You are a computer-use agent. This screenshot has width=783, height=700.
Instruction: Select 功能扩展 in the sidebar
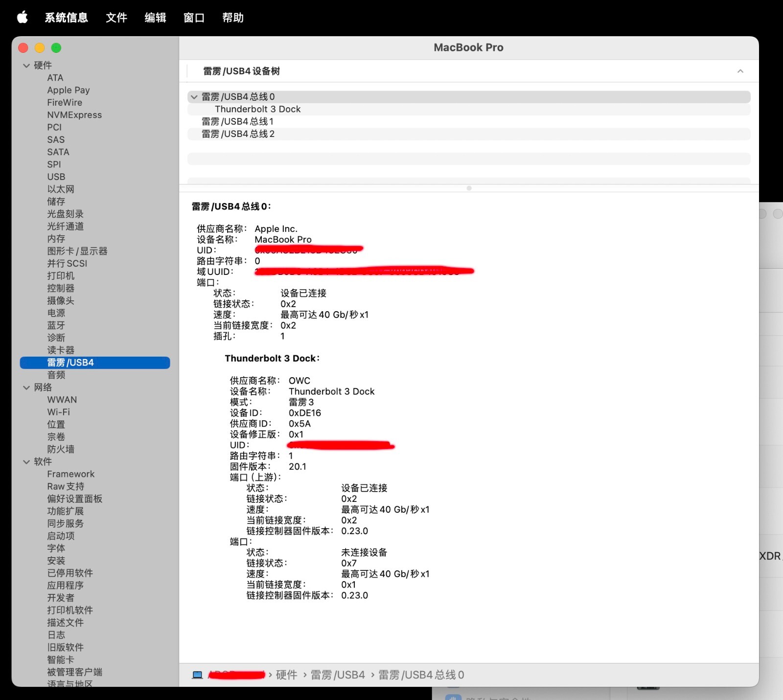[66, 512]
